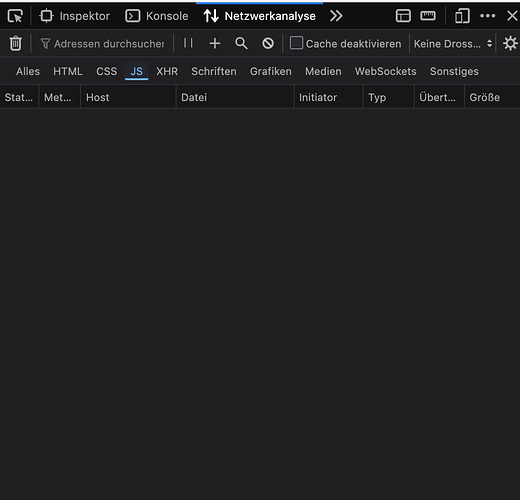This screenshot has height=500, width=520.
Task: Sort by Typ column header
Action: 389,97
